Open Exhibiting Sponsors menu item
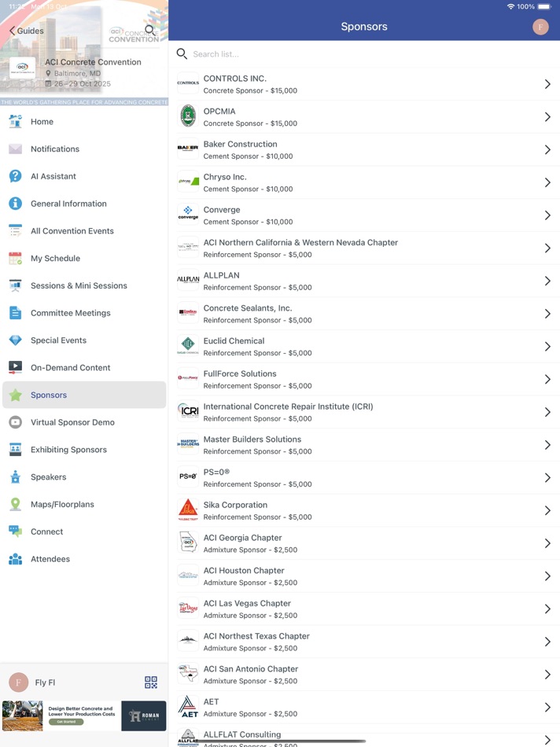The height and width of the screenshot is (747, 560). 84,449
